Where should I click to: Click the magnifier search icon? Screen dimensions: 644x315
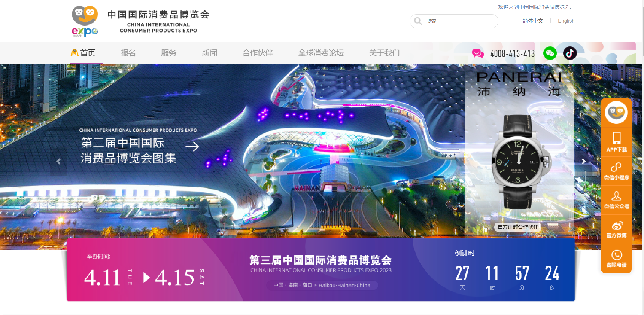[x=418, y=21]
